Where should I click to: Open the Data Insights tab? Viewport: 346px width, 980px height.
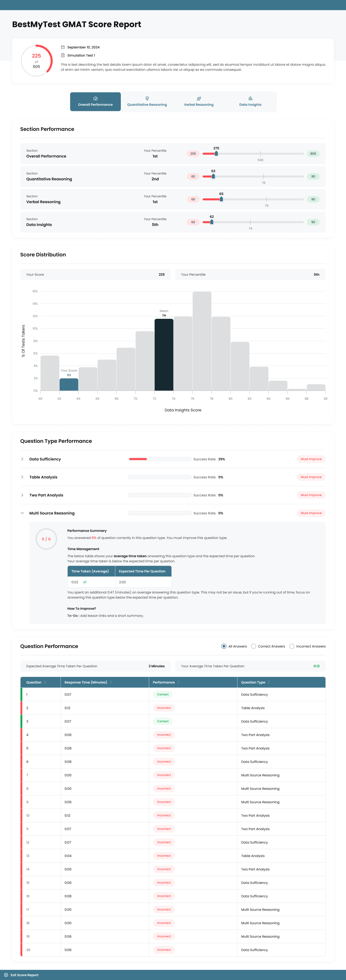pos(250,101)
